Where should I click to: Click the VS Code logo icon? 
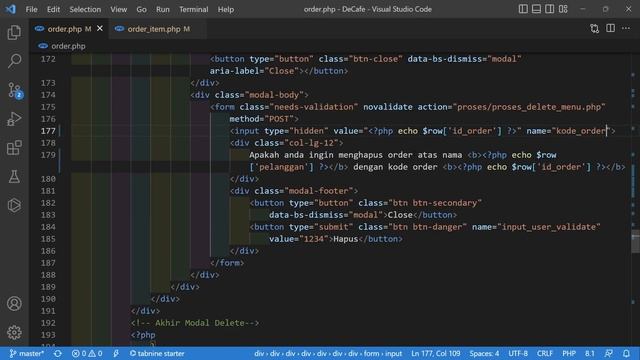pyautogui.click(x=11, y=9)
